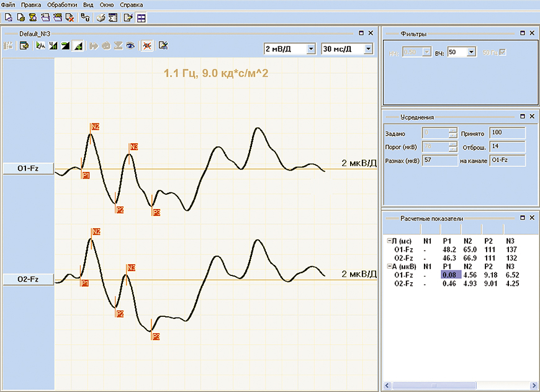Click the sigma summary list icon
Viewport: 540px width, 392px height.
coord(113,17)
